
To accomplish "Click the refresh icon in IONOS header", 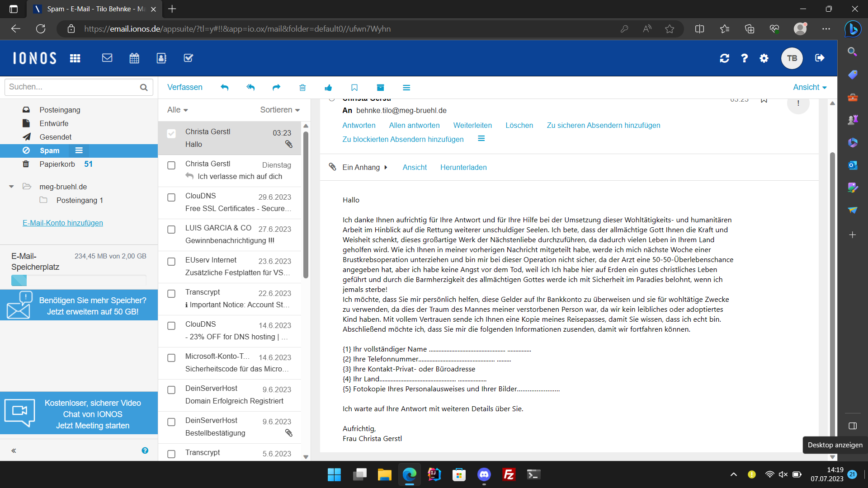I will 724,58.
